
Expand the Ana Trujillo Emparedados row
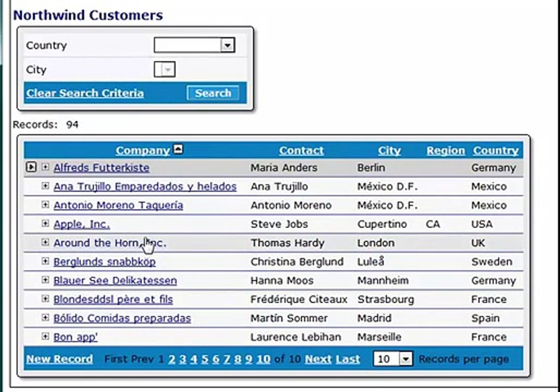[x=45, y=186]
